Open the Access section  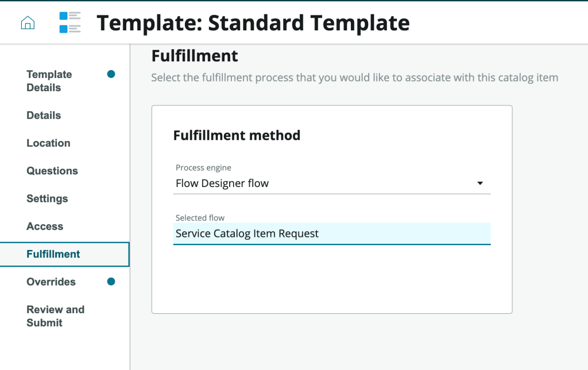[x=45, y=227]
